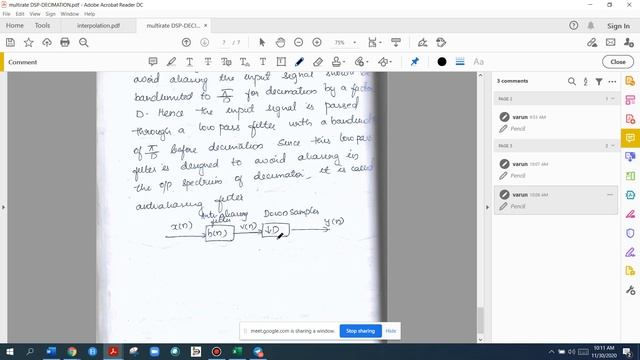
Task: Click Hide on the sharing notification
Action: click(x=391, y=331)
